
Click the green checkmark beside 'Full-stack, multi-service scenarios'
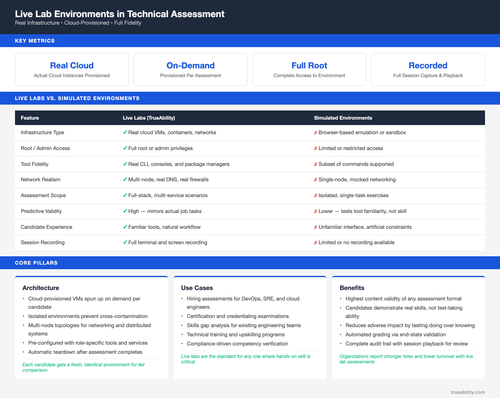[125, 195]
